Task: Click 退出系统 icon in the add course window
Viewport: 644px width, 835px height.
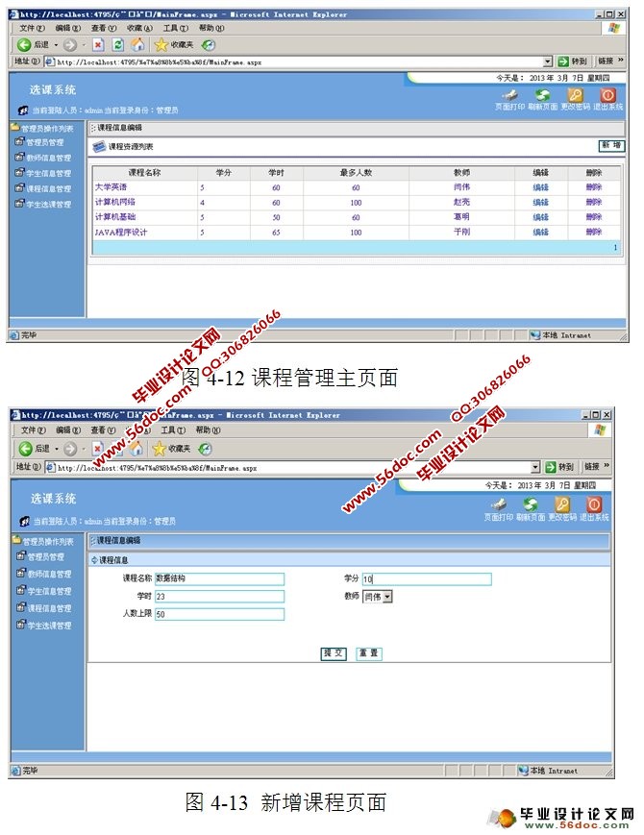Action: [594, 504]
